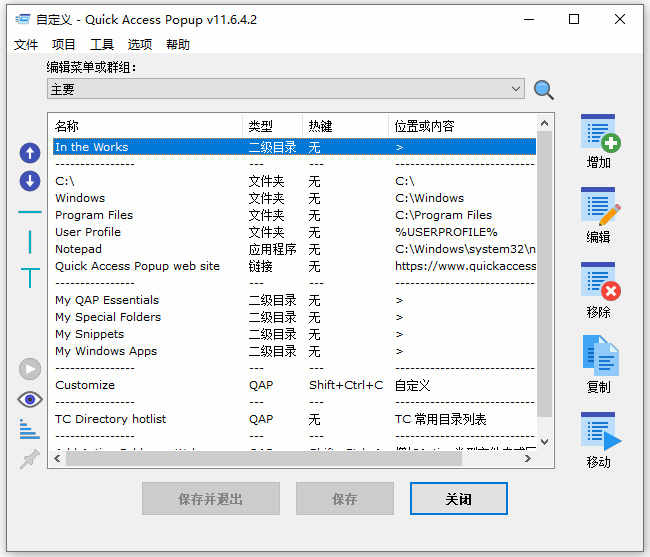The width and height of the screenshot is (650, 557).
Task: Click the 移动 (Move) favorite icon
Action: tap(600, 432)
